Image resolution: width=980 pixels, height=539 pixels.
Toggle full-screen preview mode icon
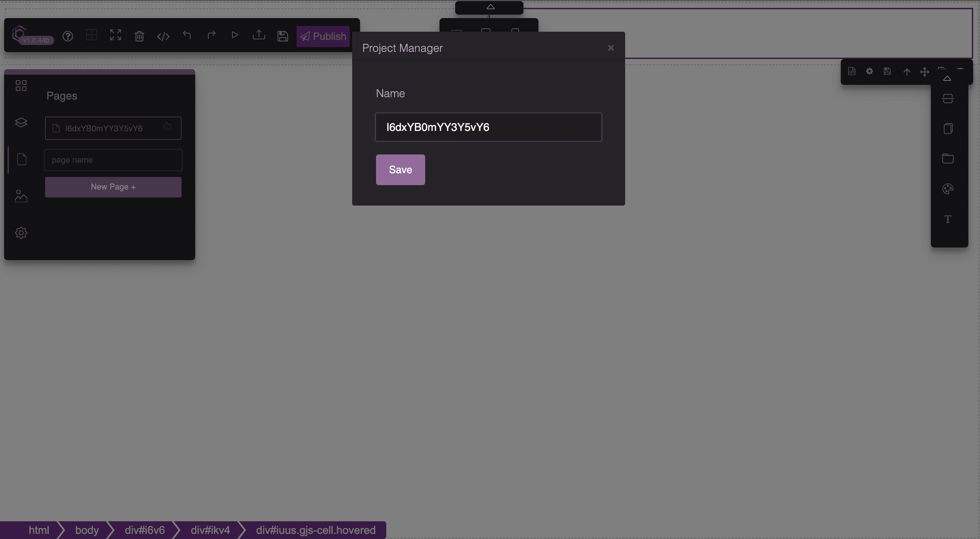[x=115, y=36]
